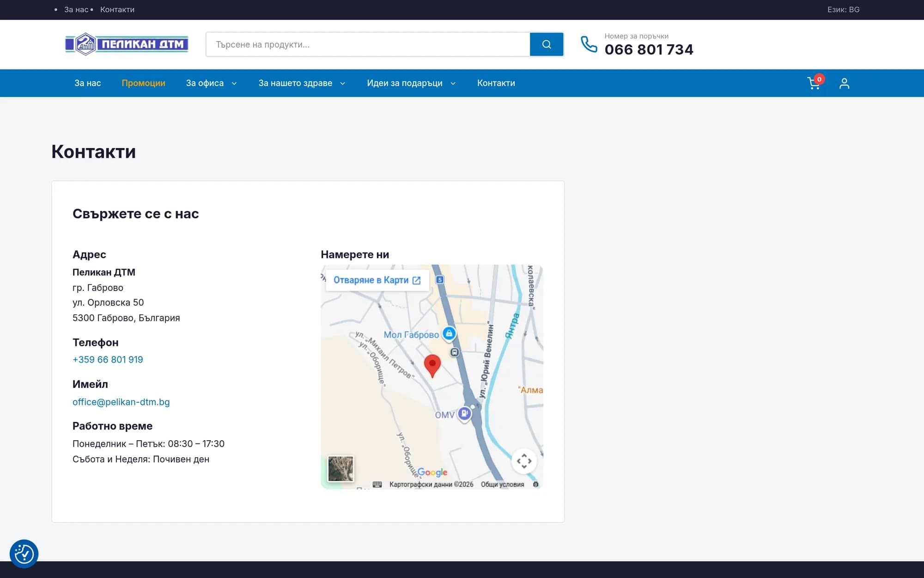924x578 pixels.
Task: Switch map to satellite view thumbnail
Action: [340, 468]
